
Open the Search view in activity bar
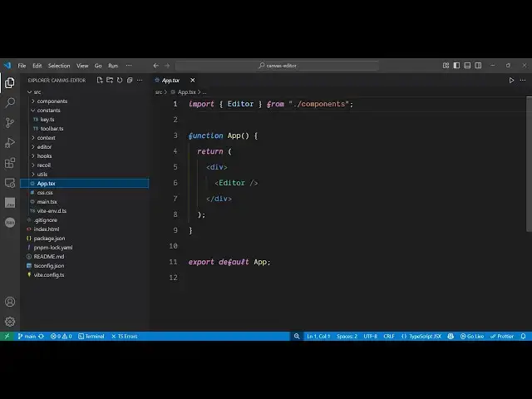point(10,102)
